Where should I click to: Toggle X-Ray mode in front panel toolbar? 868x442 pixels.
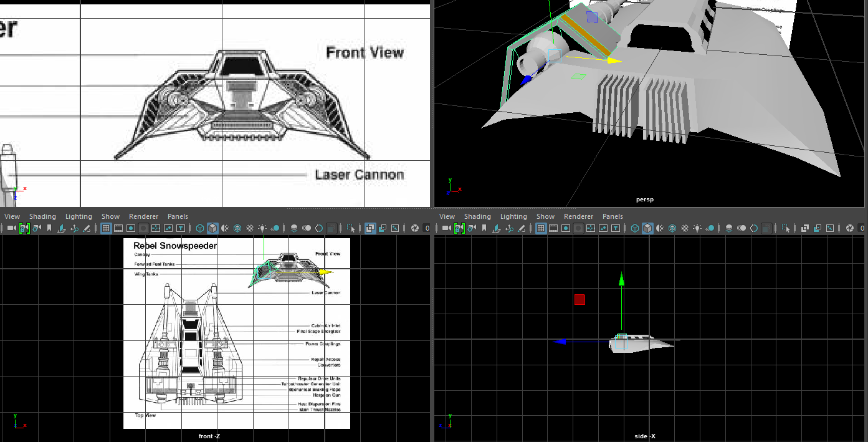pos(370,228)
